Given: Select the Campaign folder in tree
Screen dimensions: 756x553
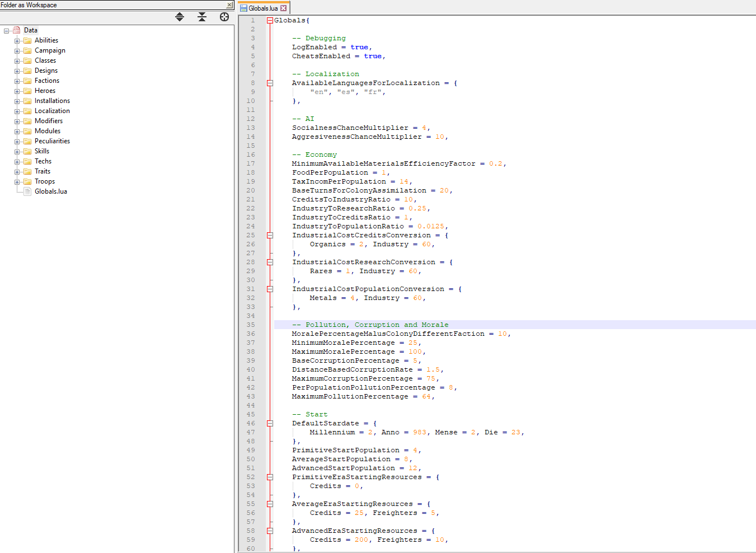Looking at the screenshot, I should (x=50, y=50).
